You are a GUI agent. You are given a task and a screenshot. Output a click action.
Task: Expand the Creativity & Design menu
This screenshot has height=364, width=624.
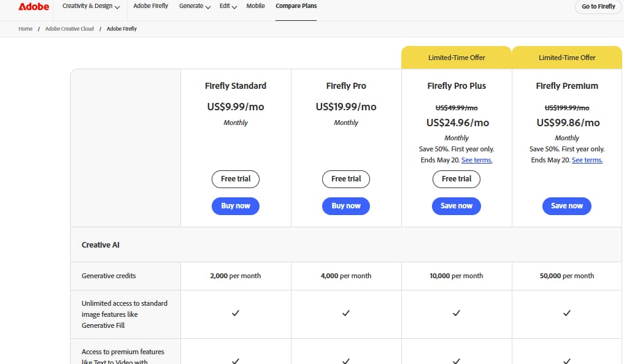click(x=91, y=6)
